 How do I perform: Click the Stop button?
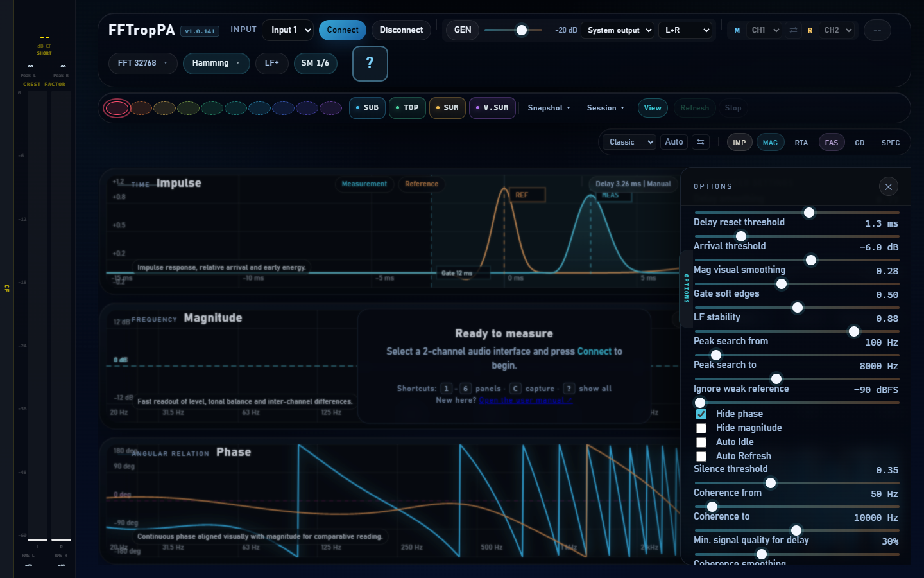pyautogui.click(x=733, y=108)
